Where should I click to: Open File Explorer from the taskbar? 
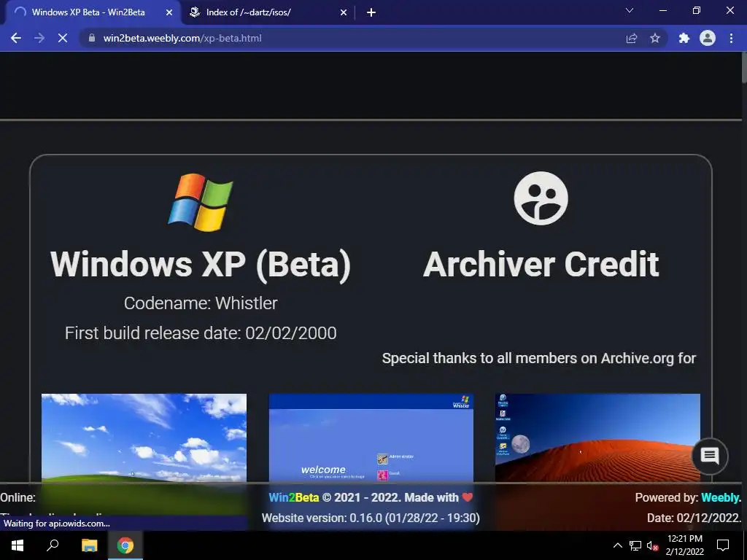89,545
